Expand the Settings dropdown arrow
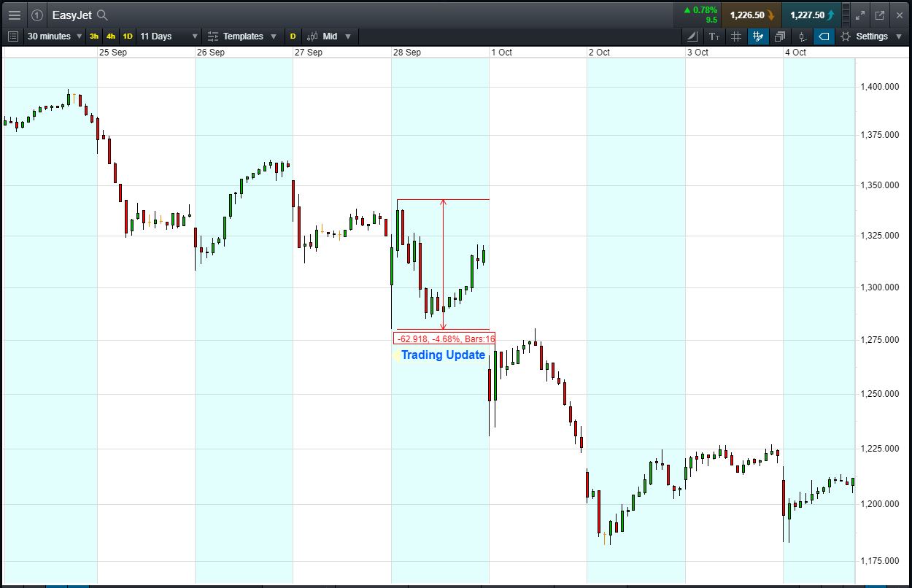Viewport: 912px width, 588px height. [x=898, y=36]
